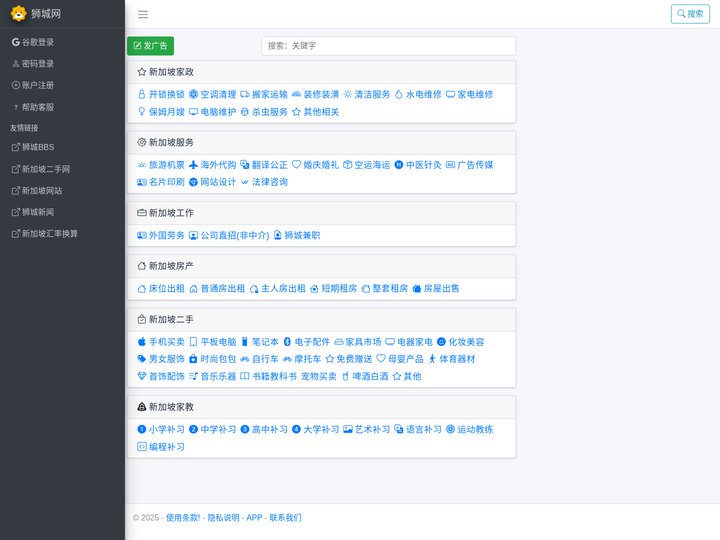Click the number 4 circle icon beside 大学补习
This screenshot has width=720, height=540.
click(296, 429)
